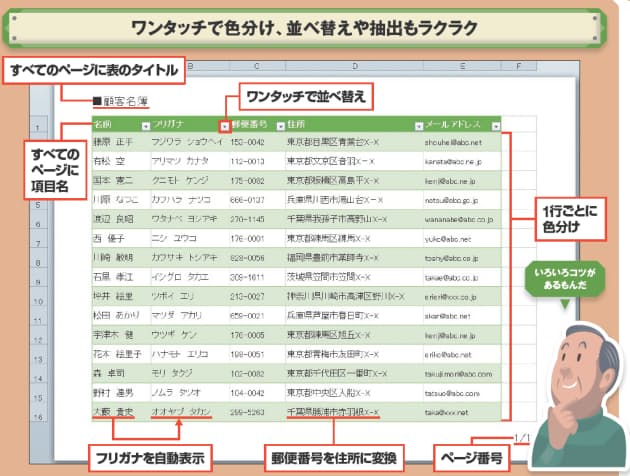The height and width of the screenshot is (476, 630).
Task: Select column C header
Action: pos(257,66)
